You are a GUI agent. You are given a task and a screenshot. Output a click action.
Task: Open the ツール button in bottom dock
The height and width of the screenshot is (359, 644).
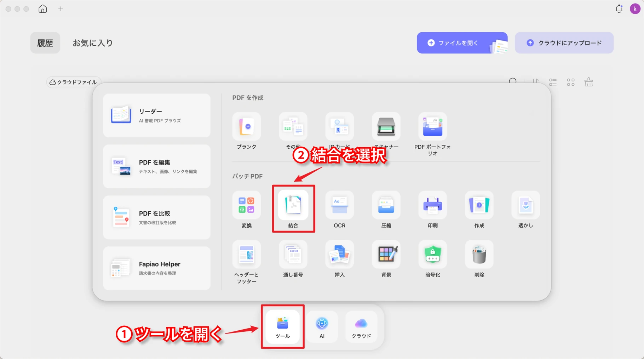[283, 326]
